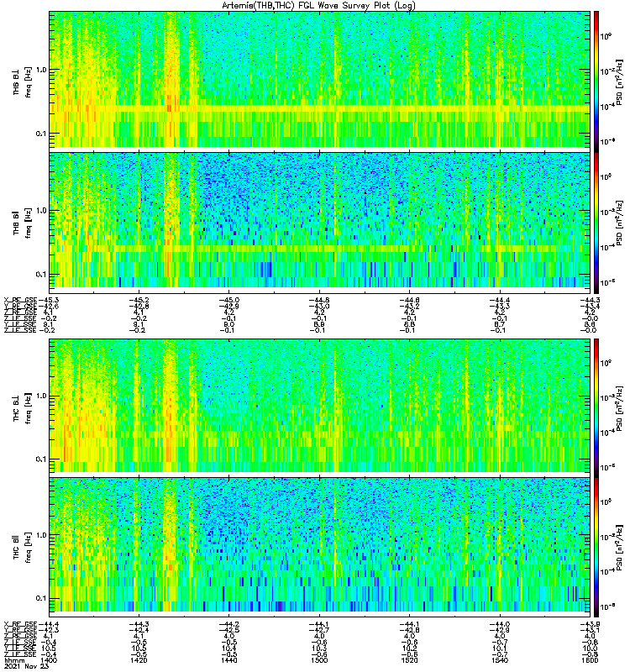
Task: Click the 1.0 frequency tick of THC B⊥ panel
Action: pyautogui.click(x=41, y=396)
